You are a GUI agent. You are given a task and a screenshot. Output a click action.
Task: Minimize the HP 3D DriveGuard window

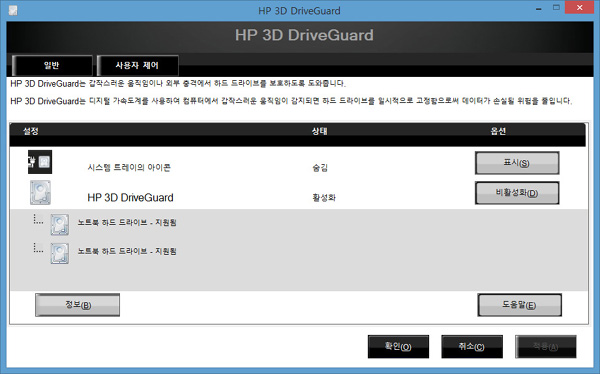(x=538, y=8)
